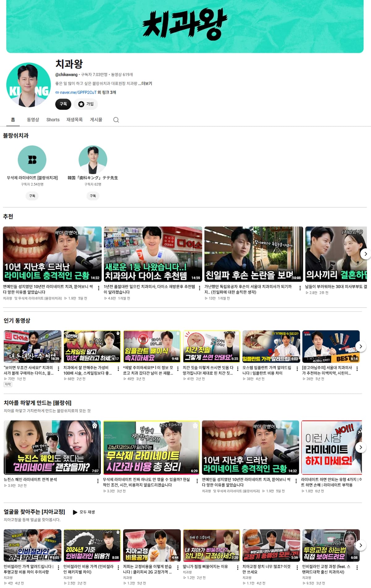
Task: Subscribe to 무삭제 라미네이트 [블랑쉬치과] channel
Action: tap(32, 196)
